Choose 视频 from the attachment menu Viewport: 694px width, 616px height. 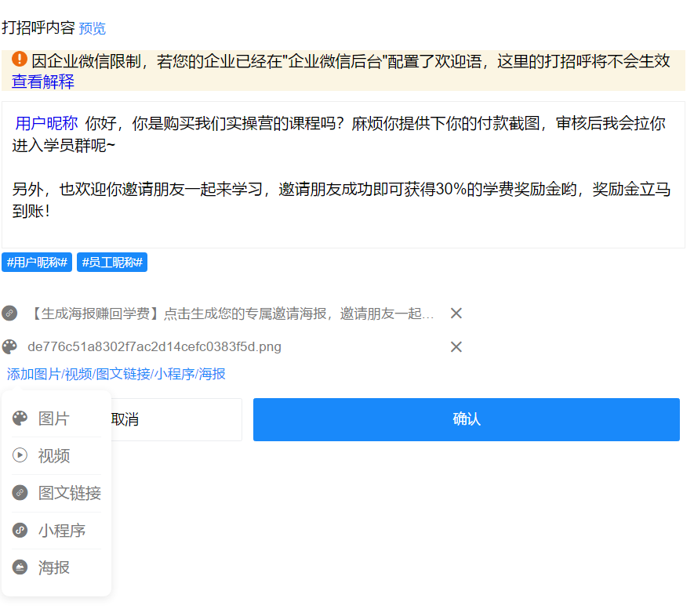56,455
